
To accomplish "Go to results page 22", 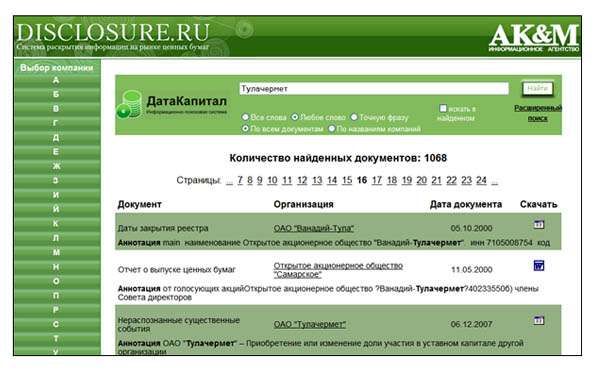I will pyautogui.click(x=451, y=180).
